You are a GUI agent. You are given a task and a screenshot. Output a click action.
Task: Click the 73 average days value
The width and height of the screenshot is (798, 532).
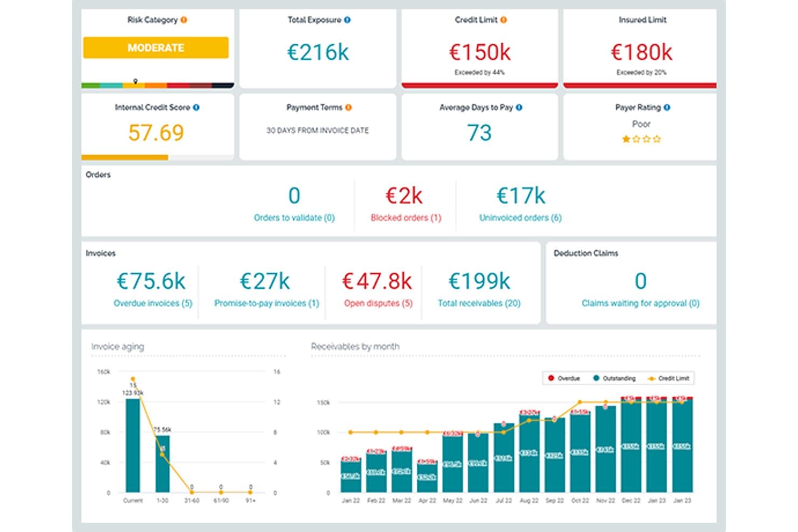click(479, 133)
